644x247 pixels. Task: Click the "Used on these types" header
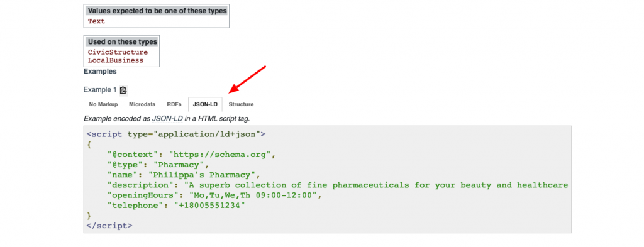pos(122,42)
